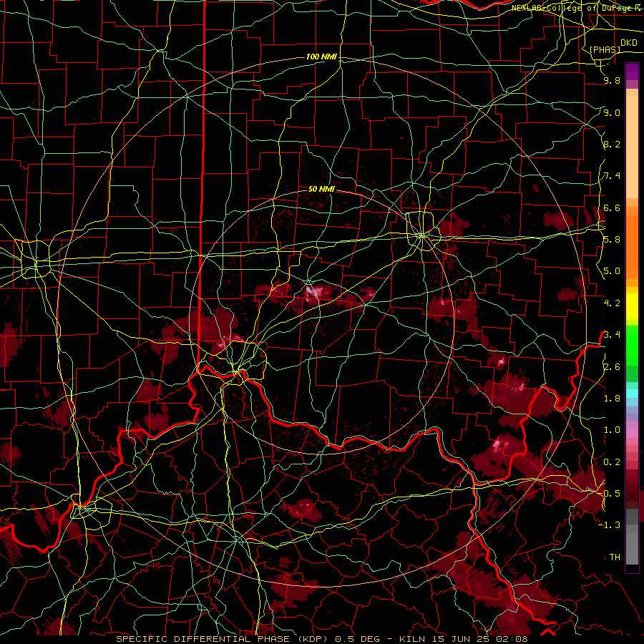Select the 8.2 scale label

point(612,144)
